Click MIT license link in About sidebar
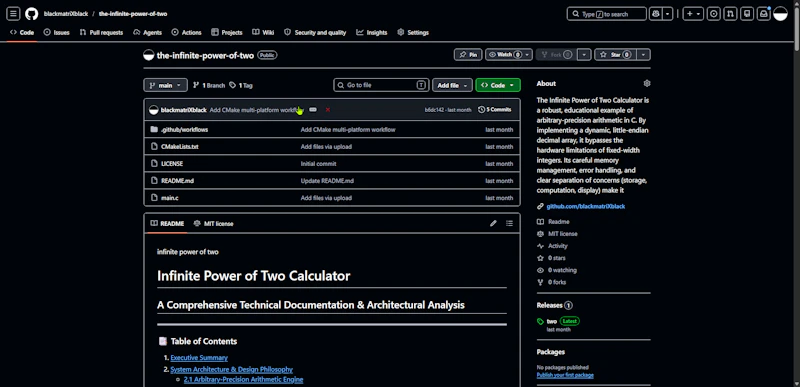800x387 pixels. pos(558,234)
